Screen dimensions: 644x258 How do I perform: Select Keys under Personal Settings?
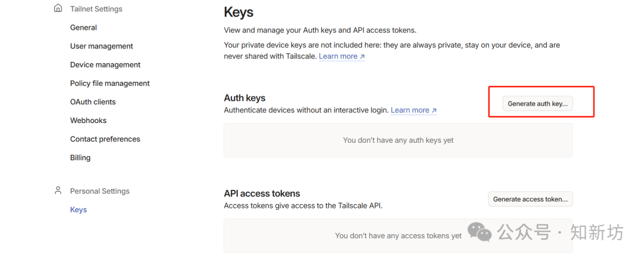[78, 210]
